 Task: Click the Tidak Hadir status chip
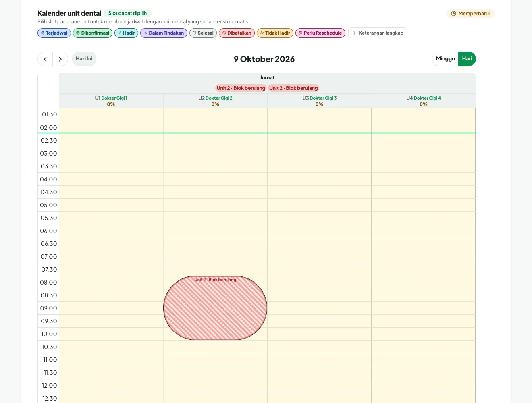pyautogui.click(x=275, y=33)
